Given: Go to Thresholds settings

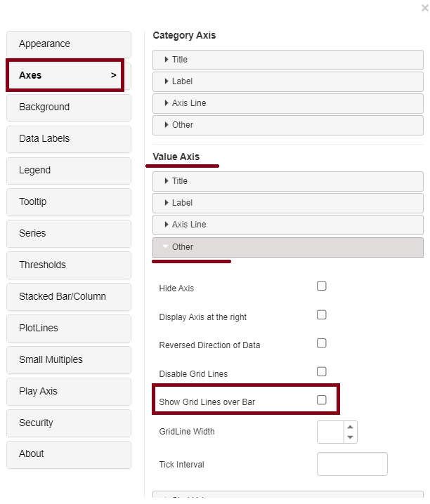Looking at the screenshot, I should pyautogui.click(x=68, y=265).
